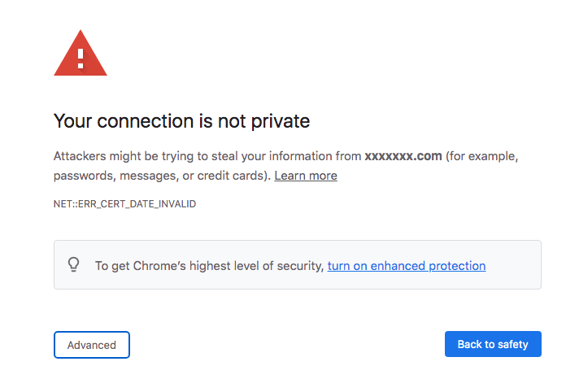Viewport: 566px width, 392px height.
Task: Click the lightbulb tip icon
Action: (x=74, y=264)
